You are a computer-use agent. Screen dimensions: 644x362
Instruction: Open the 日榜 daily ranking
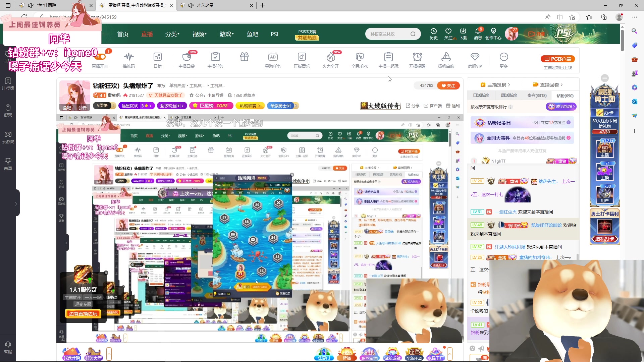[157, 60]
